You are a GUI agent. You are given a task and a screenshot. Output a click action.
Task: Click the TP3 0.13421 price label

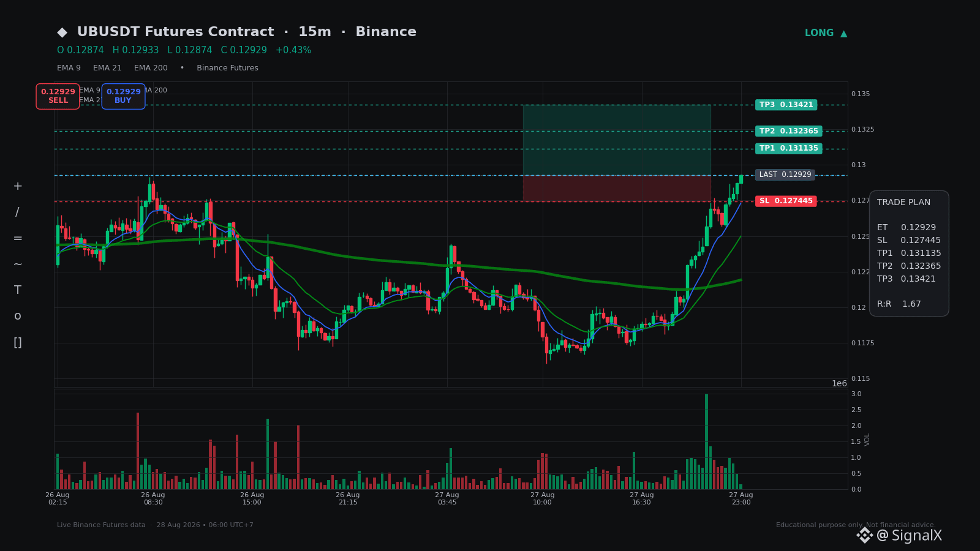(x=786, y=105)
